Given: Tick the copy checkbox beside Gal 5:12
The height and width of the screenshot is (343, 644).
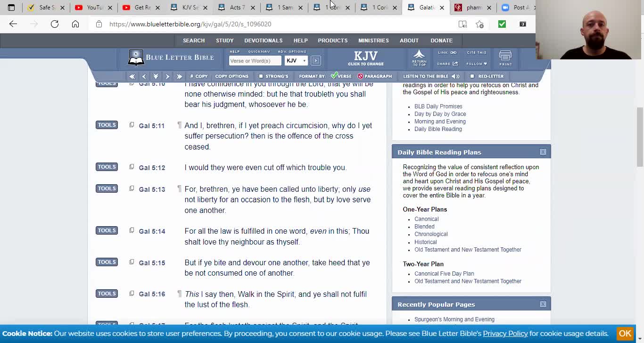Looking at the screenshot, I should (x=132, y=167).
